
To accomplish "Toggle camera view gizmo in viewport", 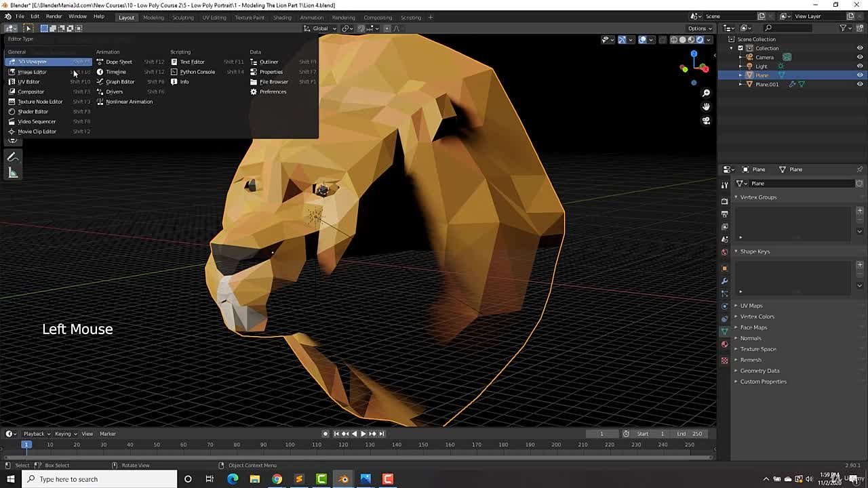I will [x=706, y=121].
